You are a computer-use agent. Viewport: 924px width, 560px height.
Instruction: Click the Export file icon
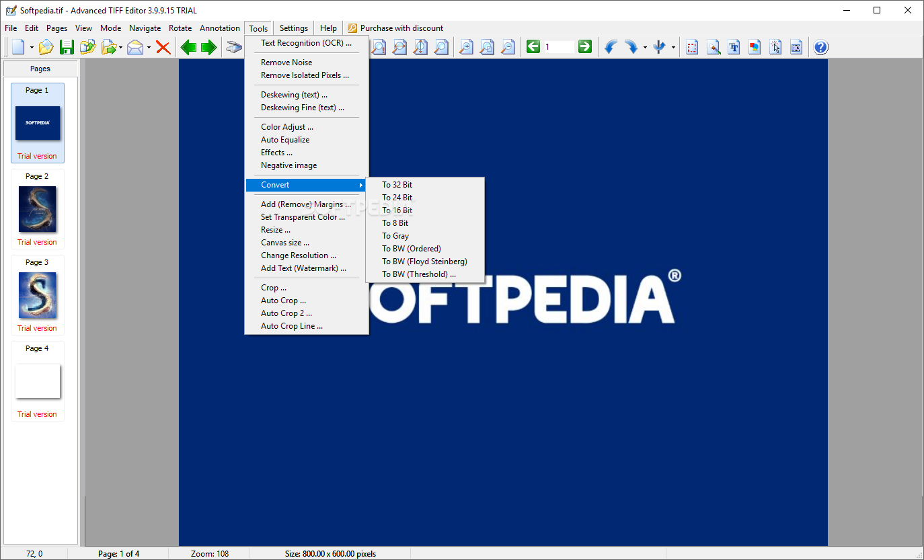click(108, 47)
